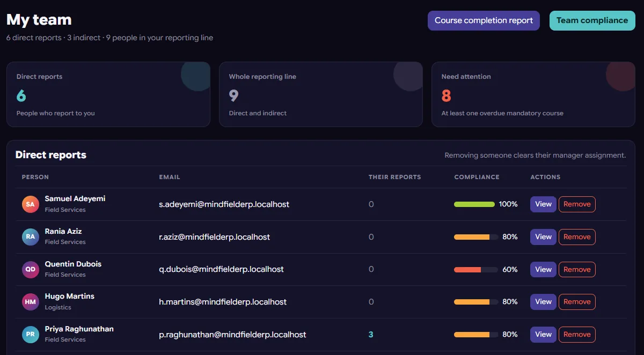Click Quentin Dubois's QD avatar

coord(31,269)
